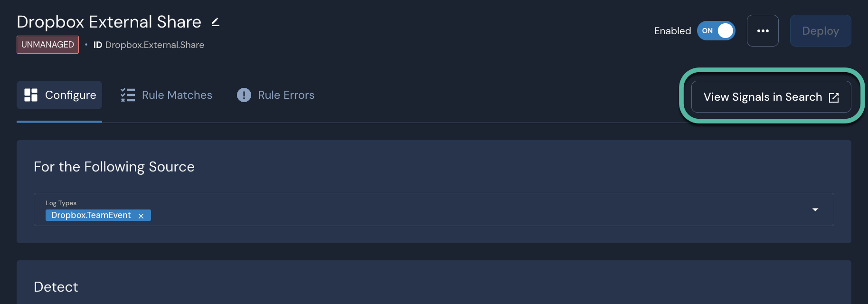Remove the Dropbox.TeamEvent log type chip
The width and height of the screenshot is (868, 304).
pyautogui.click(x=141, y=215)
